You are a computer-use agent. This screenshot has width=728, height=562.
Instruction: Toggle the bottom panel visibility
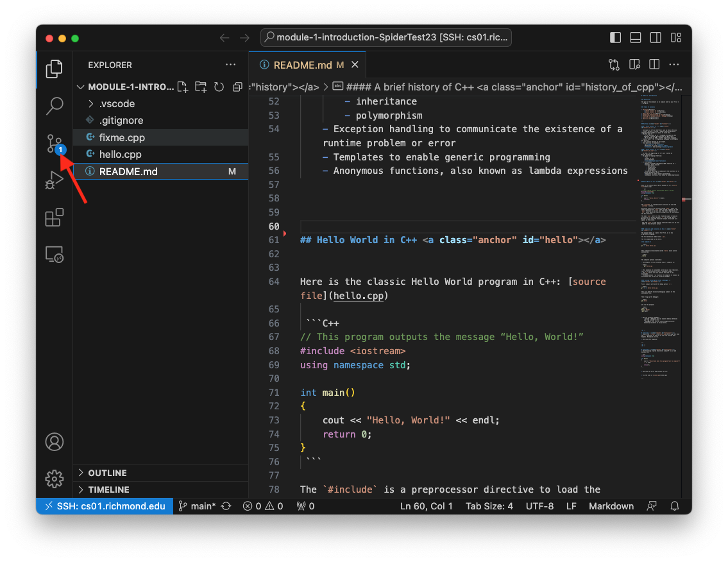click(635, 38)
